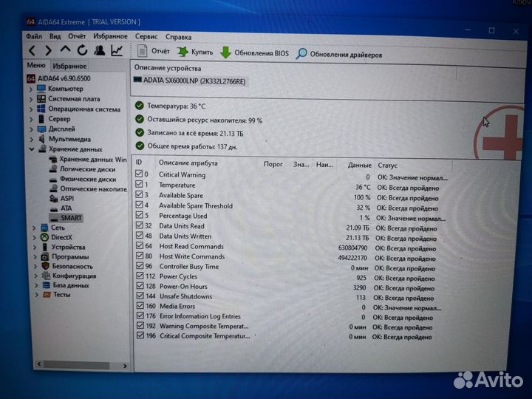Select Физические диски in the tree

point(87,179)
